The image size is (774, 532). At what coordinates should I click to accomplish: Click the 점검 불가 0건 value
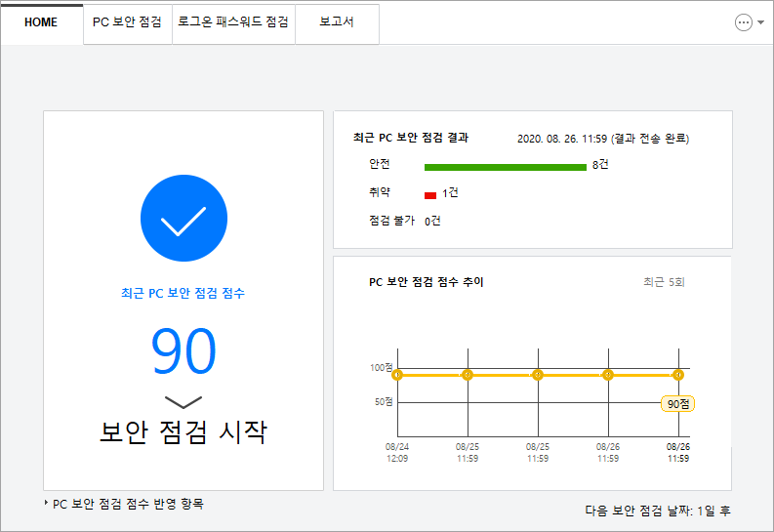point(432,221)
